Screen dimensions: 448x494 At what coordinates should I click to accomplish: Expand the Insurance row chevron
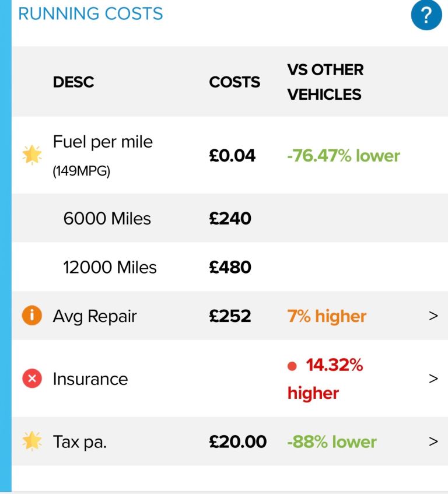coord(433,379)
